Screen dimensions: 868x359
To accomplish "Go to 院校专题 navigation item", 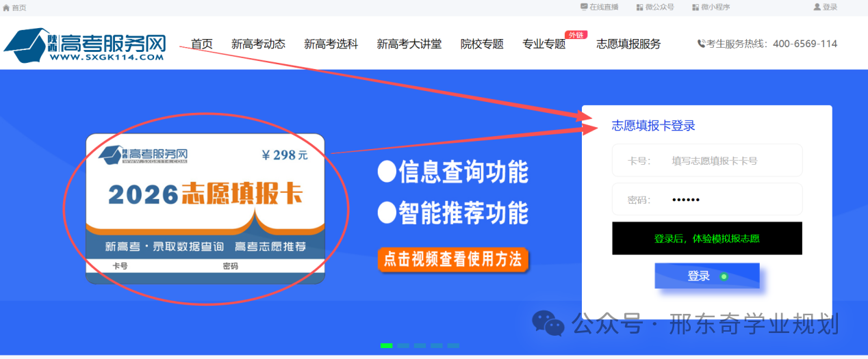I will click(x=482, y=44).
